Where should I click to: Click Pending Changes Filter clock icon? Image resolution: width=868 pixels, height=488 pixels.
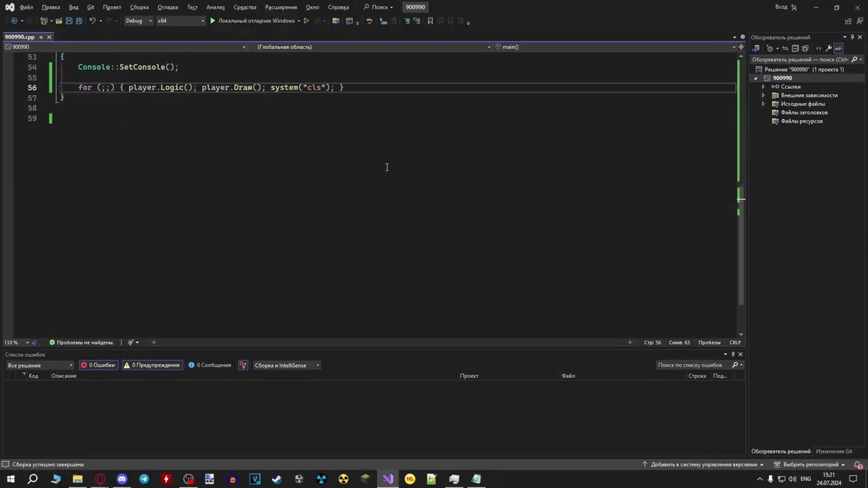pos(770,48)
